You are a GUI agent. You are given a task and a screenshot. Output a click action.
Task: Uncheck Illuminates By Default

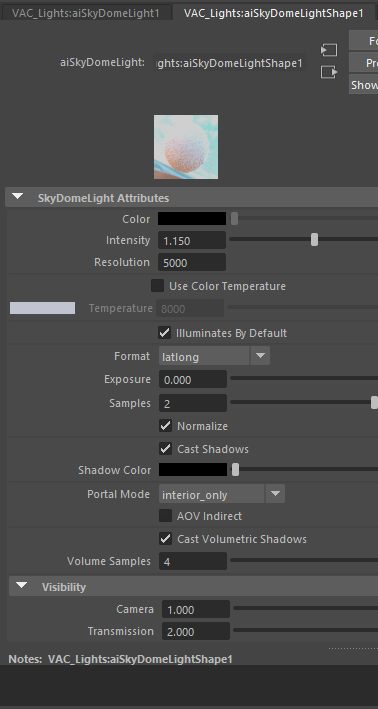(x=164, y=333)
